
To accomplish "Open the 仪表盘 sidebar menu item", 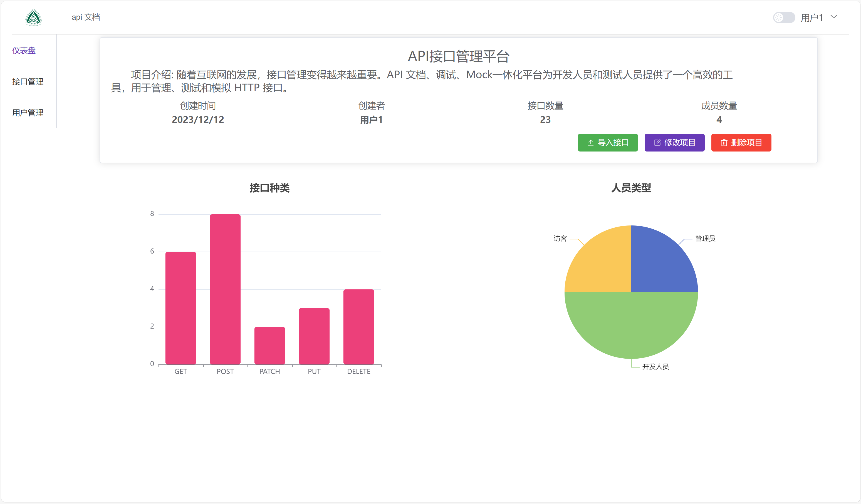I will [24, 51].
